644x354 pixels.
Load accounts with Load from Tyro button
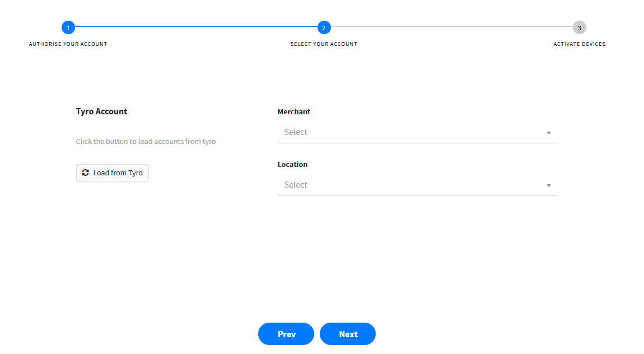tap(113, 173)
